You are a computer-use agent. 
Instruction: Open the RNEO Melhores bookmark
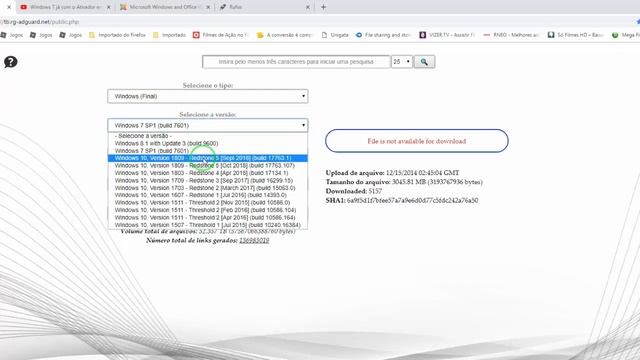(x=511, y=35)
